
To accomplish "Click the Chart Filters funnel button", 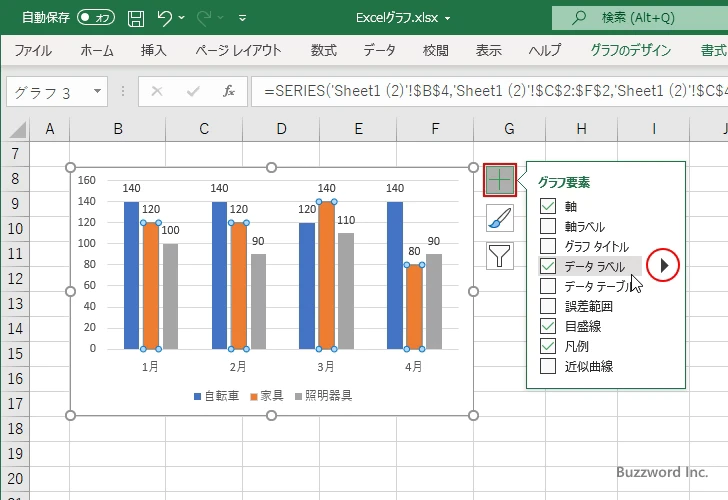I will tap(500, 256).
